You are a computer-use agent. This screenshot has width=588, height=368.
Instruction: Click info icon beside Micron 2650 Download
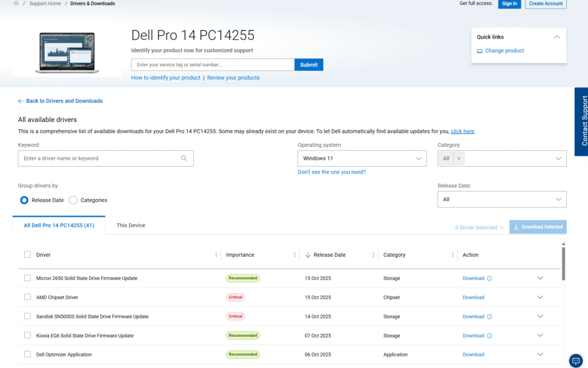click(x=489, y=278)
